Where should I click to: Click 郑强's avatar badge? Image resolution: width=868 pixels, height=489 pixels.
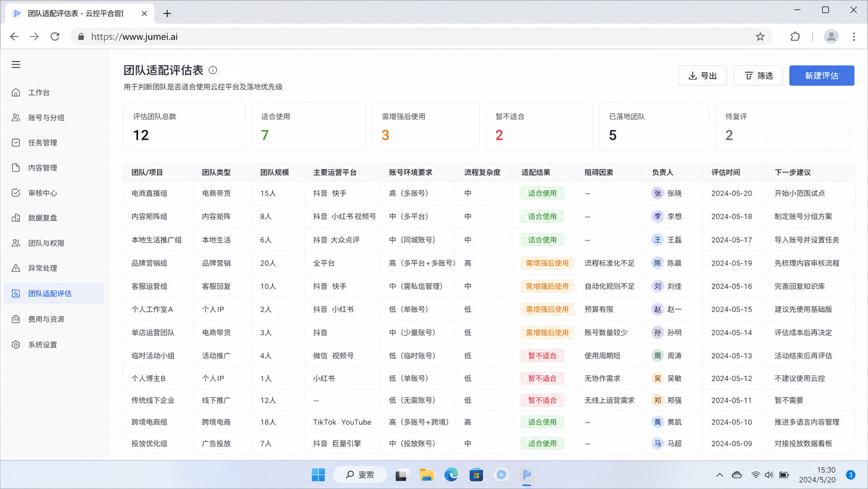click(x=658, y=400)
